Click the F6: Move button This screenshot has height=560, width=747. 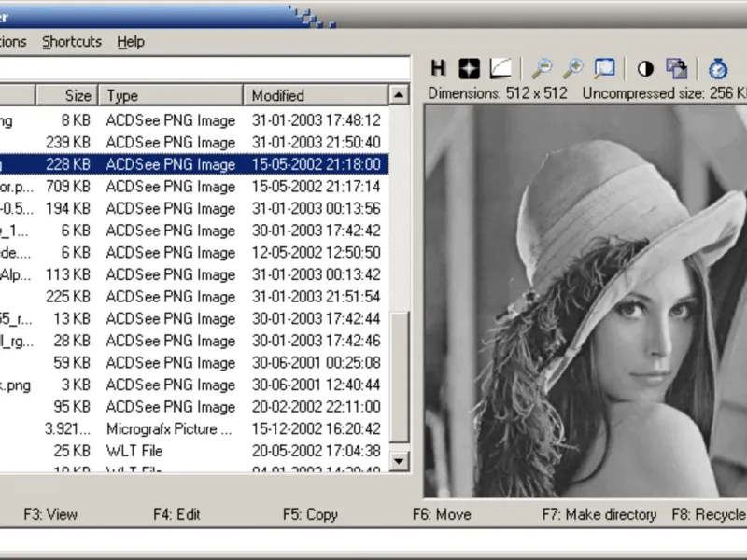(x=442, y=514)
